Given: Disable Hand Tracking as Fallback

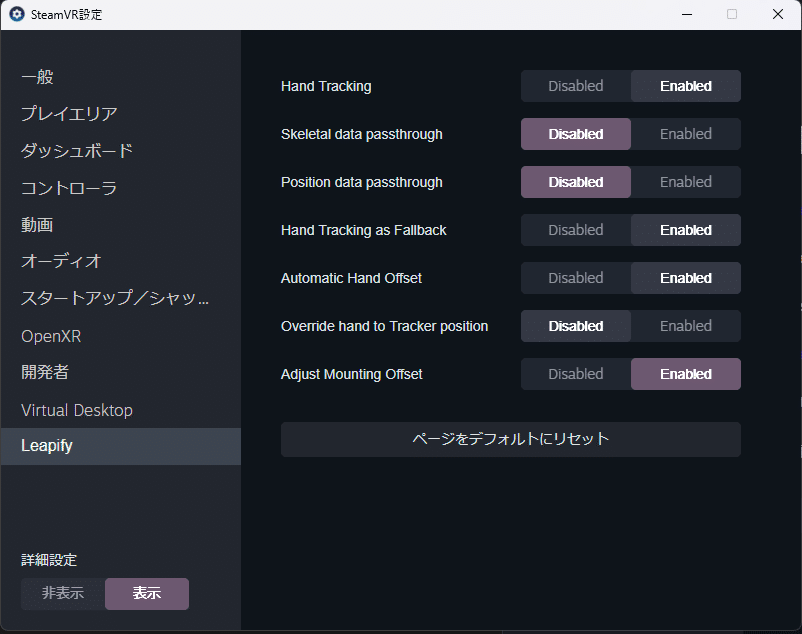Looking at the screenshot, I should coord(576,230).
